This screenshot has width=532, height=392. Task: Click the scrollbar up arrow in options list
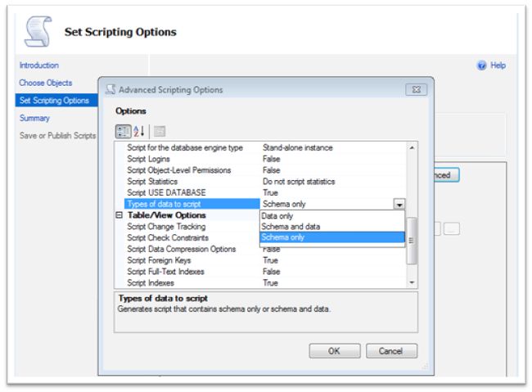coord(412,147)
